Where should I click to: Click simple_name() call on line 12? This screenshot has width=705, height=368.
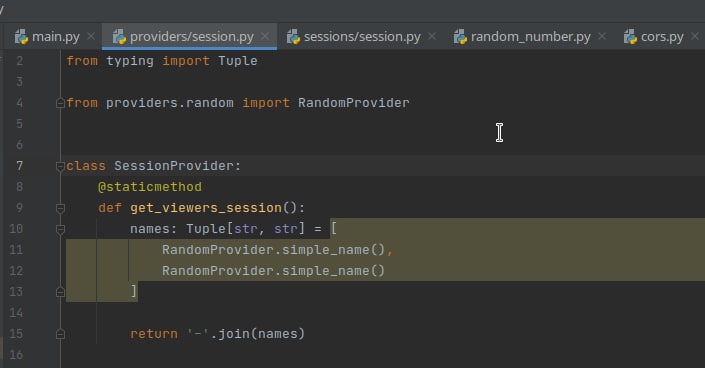tap(333, 271)
